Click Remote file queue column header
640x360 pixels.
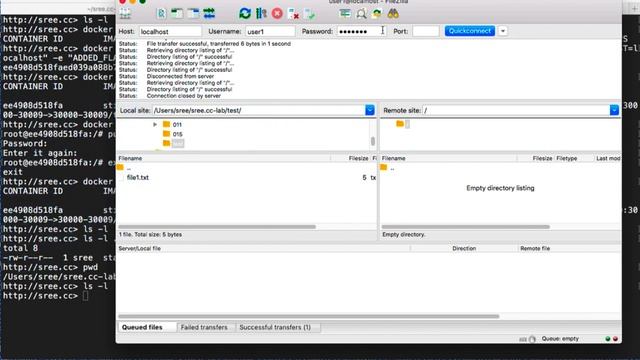click(570, 249)
